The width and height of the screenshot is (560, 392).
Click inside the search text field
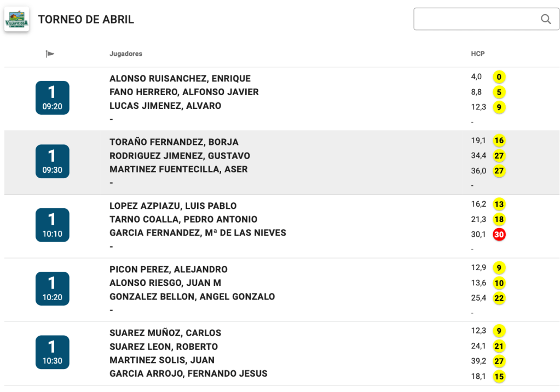[x=475, y=19]
